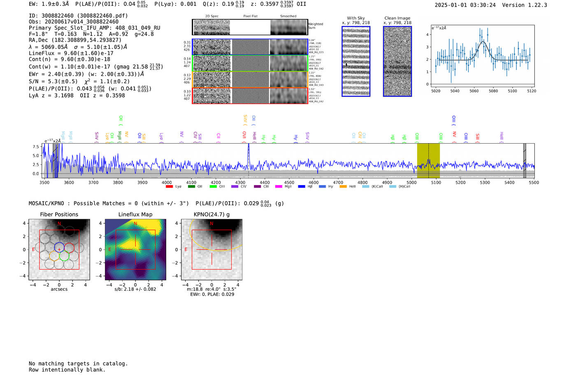The image size is (576, 392).
Task: Click the m:18.8 re:4.0" s:3.5" caption
Action: click(x=211, y=289)
